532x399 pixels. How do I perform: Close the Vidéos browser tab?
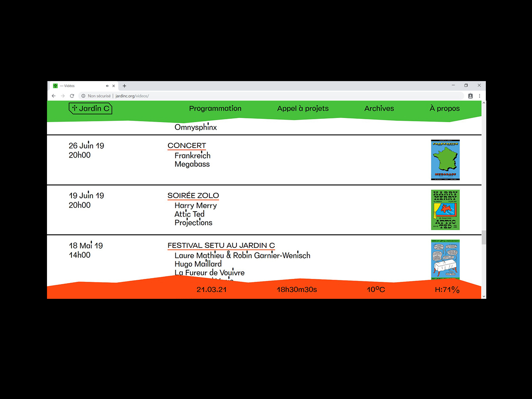(x=113, y=86)
